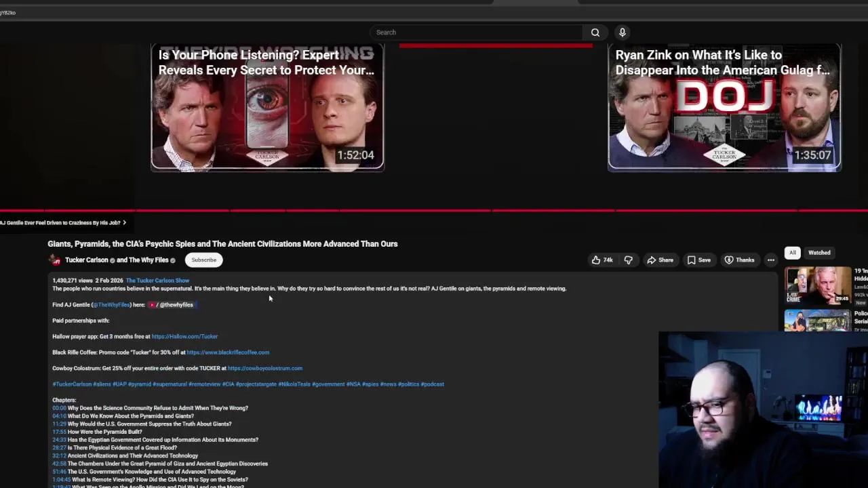The height and width of the screenshot is (488, 868).
Task: Open the Tucker Carlson channel avatar
Action: click(x=55, y=260)
